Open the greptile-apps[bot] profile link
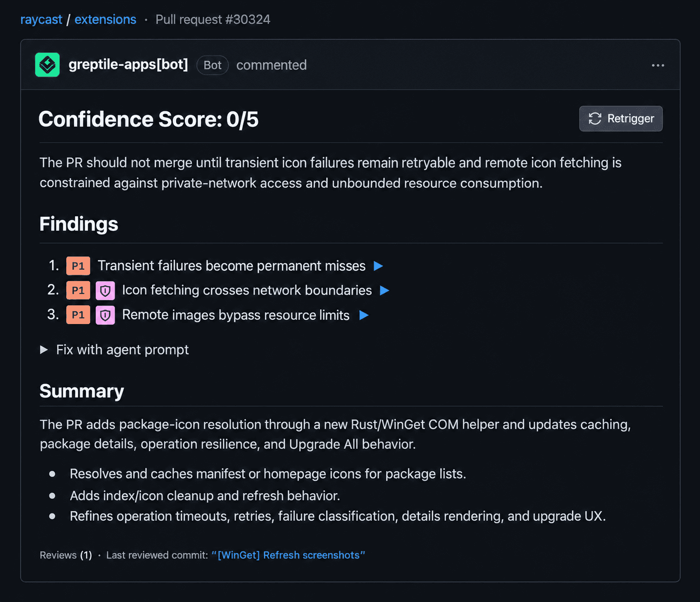Image resolution: width=700 pixels, height=602 pixels. (x=128, y=65)
